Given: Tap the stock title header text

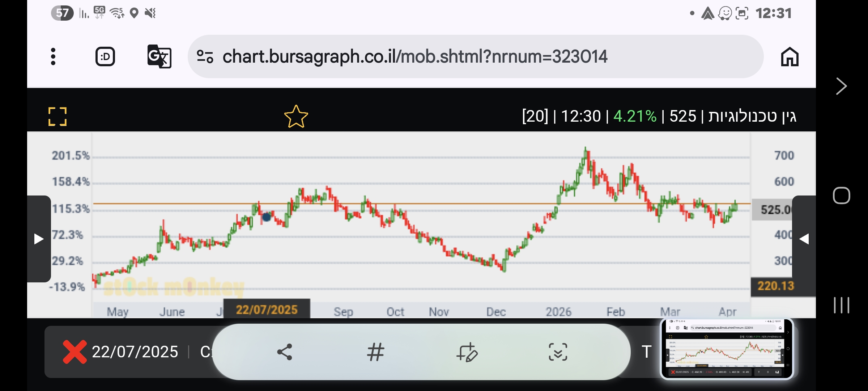Looking at the screenshot, I should pyautogui.click(x=752, y=116).
